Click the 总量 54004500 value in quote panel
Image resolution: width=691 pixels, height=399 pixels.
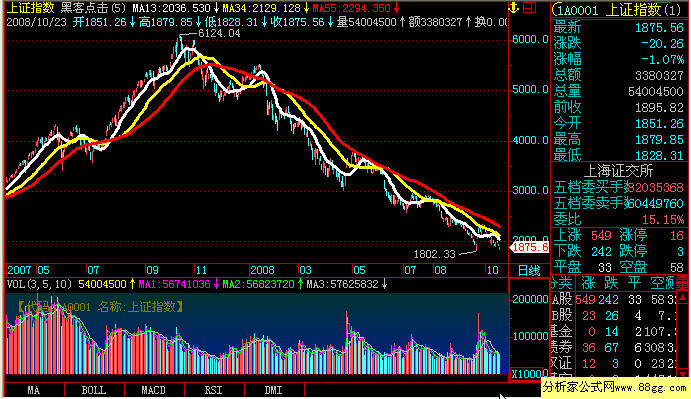(x=656, y=92)
